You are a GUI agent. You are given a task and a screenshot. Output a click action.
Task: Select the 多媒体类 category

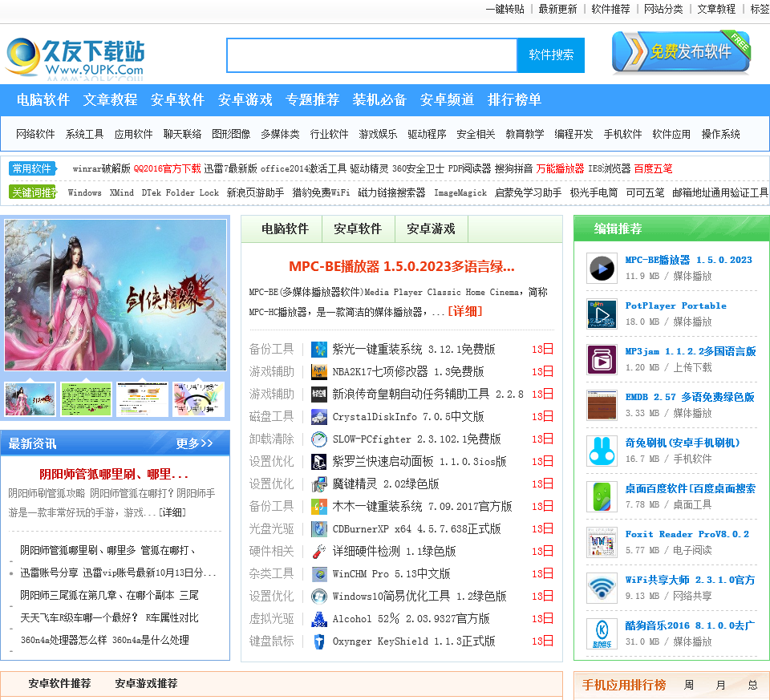280,134
